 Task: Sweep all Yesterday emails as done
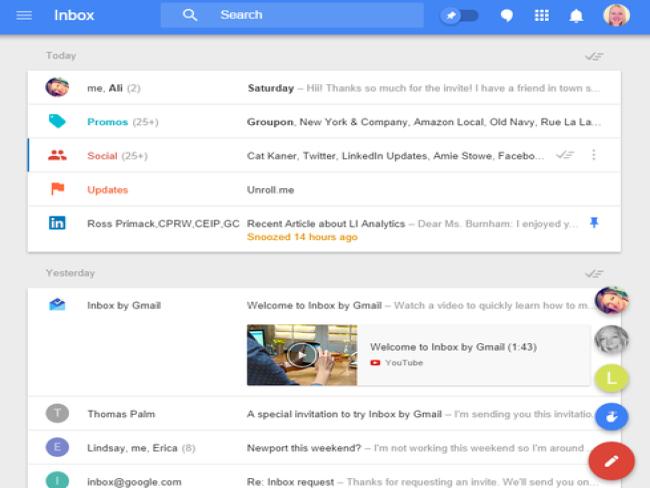[x=594, y=274]
